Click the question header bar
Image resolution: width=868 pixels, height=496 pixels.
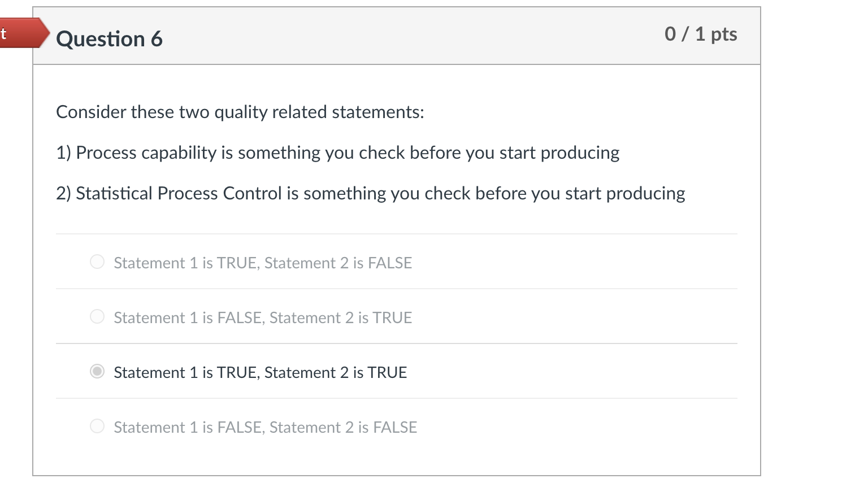[396, 36]
